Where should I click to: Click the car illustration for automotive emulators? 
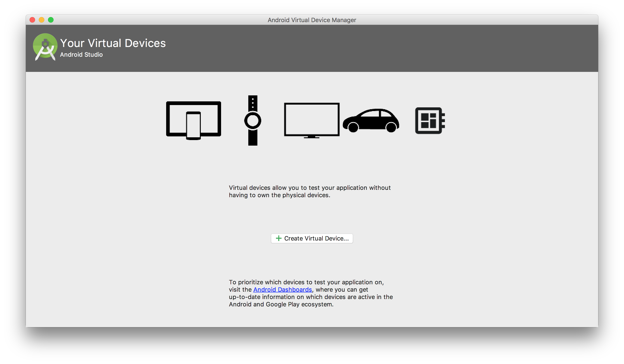coord(371,121)
